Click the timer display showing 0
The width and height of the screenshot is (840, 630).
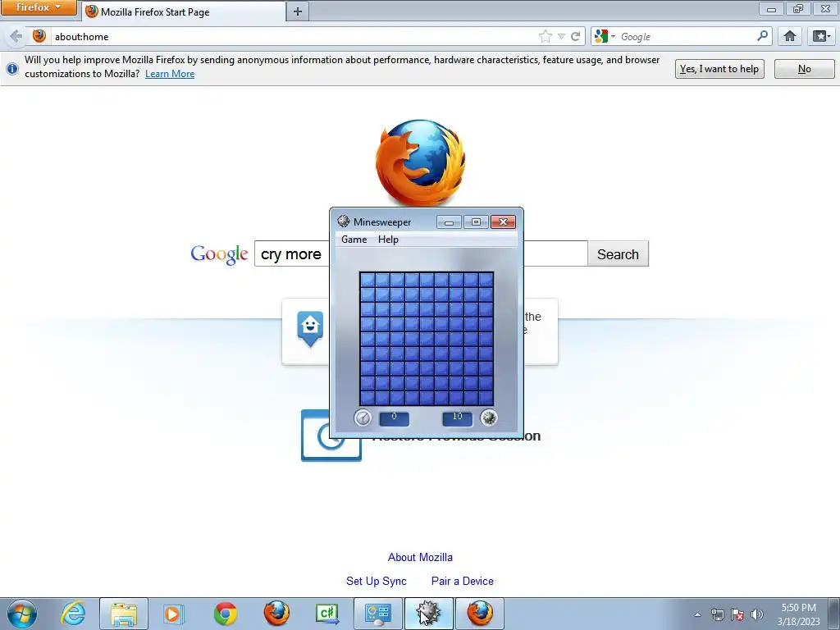[395, 418]
